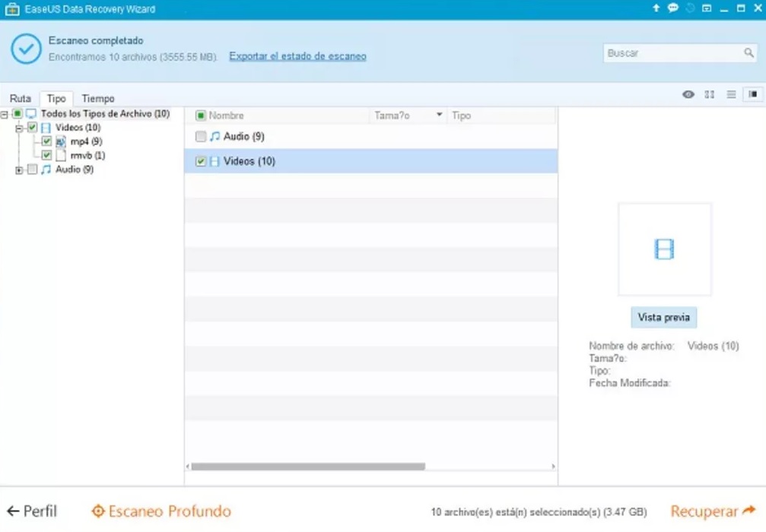Collapse the Videos (10) tree node
Image resolution: width=766 pixels, height=532 pixels.
point(18,128)
